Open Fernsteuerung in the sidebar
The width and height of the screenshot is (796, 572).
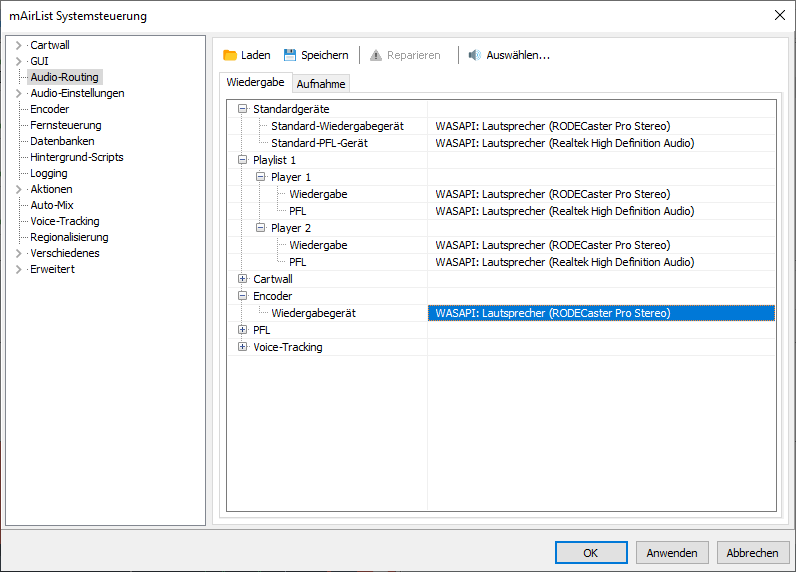click(x=65, y=125)
